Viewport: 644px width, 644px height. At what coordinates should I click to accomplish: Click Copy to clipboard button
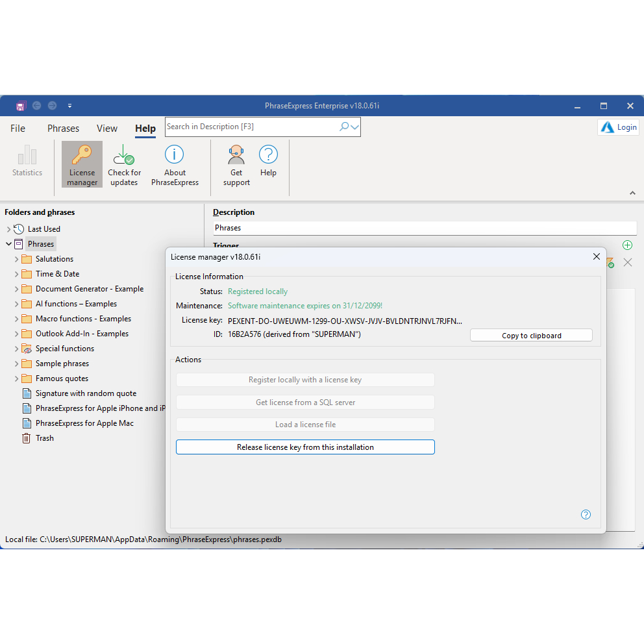(531, 336)
